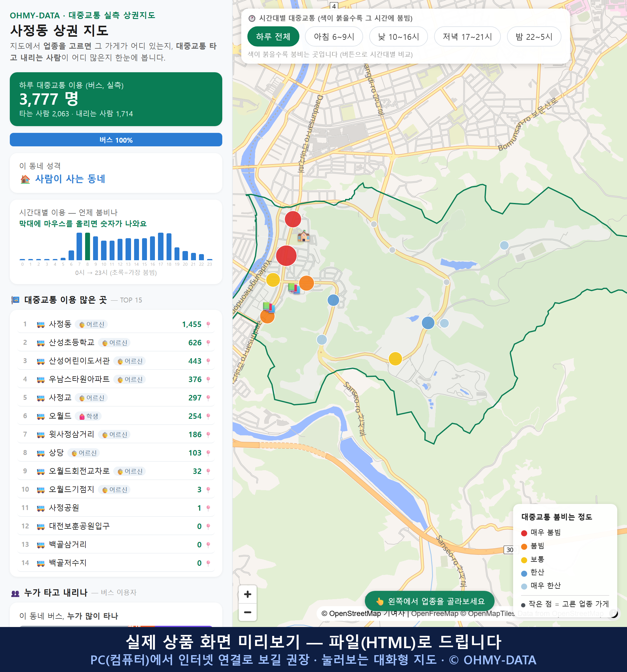Click the pin icon on 우남스타원아파트 row

(208, 380)
